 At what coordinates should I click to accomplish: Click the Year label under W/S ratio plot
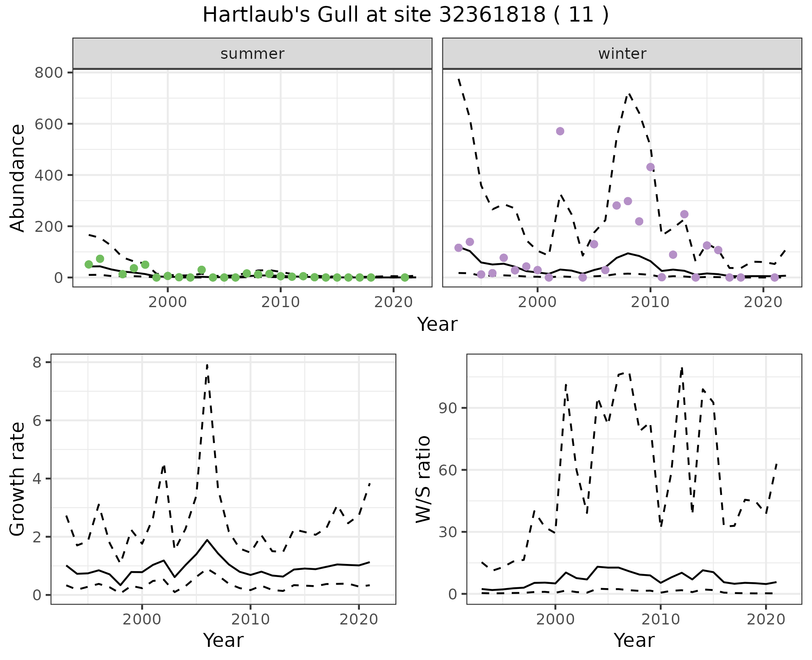click(x=634, y=640)
